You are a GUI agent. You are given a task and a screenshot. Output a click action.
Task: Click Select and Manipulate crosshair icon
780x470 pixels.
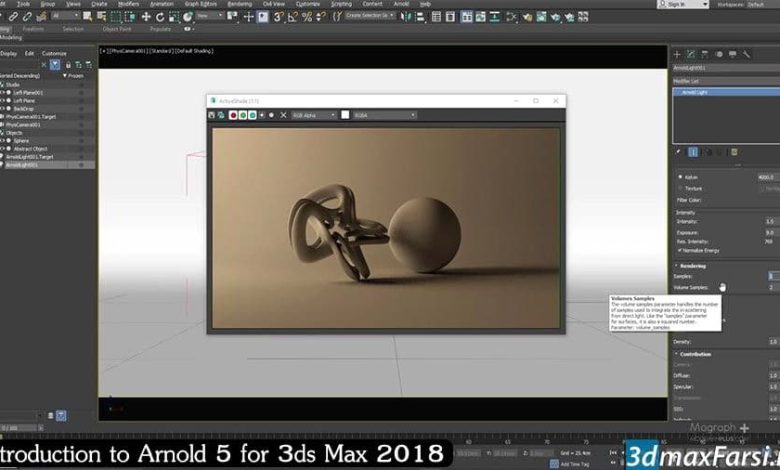point(248,16)
